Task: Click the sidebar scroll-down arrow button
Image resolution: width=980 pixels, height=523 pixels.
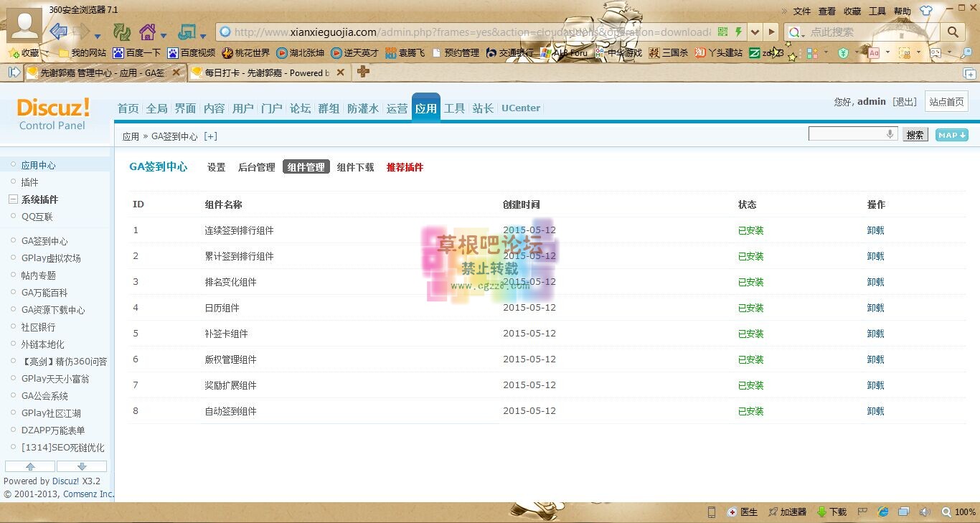Action: [82, 466]
